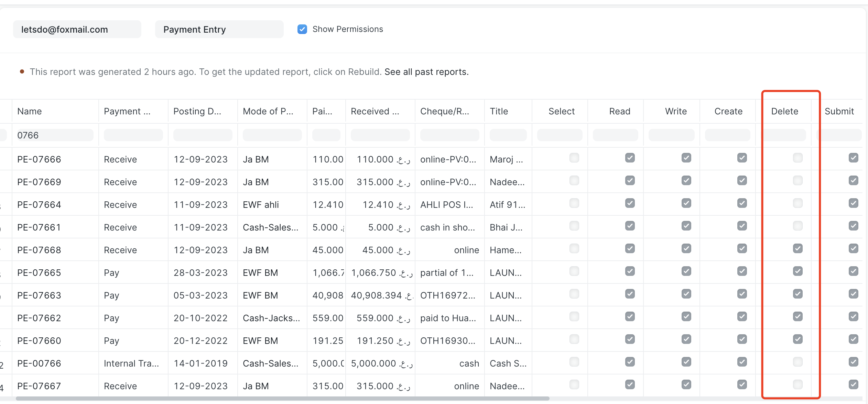Toggle Select checkbox for PE-07668 row

574,248
